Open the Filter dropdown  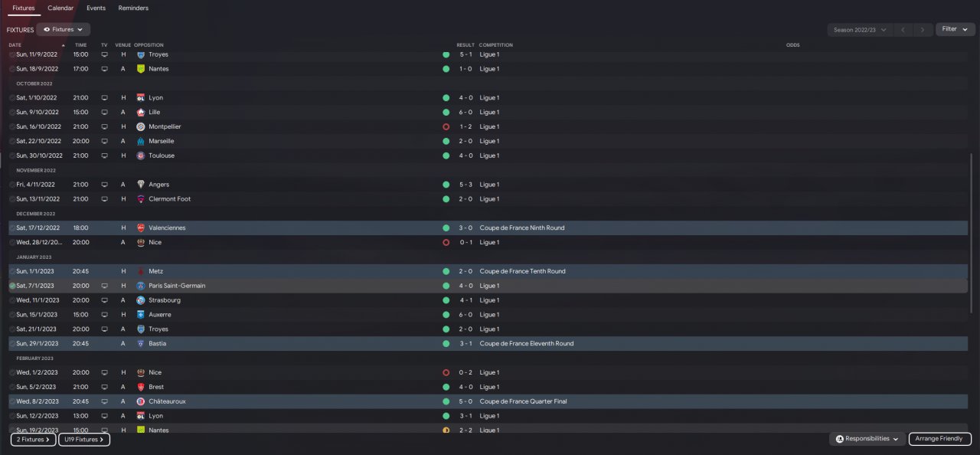(x=955, y=29)
